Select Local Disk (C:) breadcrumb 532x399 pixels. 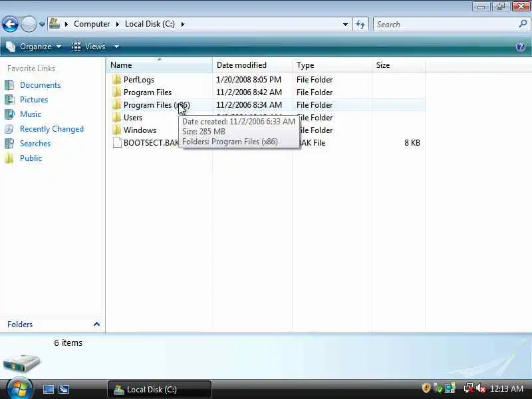pos(150,24)
